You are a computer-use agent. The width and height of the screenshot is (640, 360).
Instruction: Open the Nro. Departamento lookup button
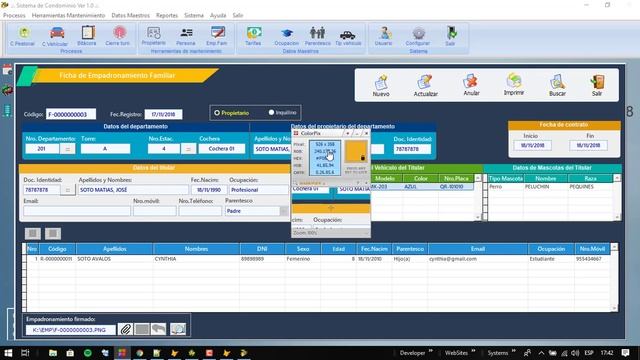coord(68,149)
